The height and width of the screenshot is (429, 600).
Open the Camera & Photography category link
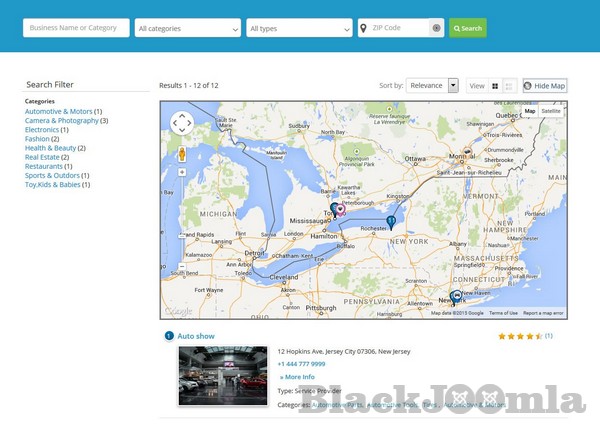click(x=62, y=120)
